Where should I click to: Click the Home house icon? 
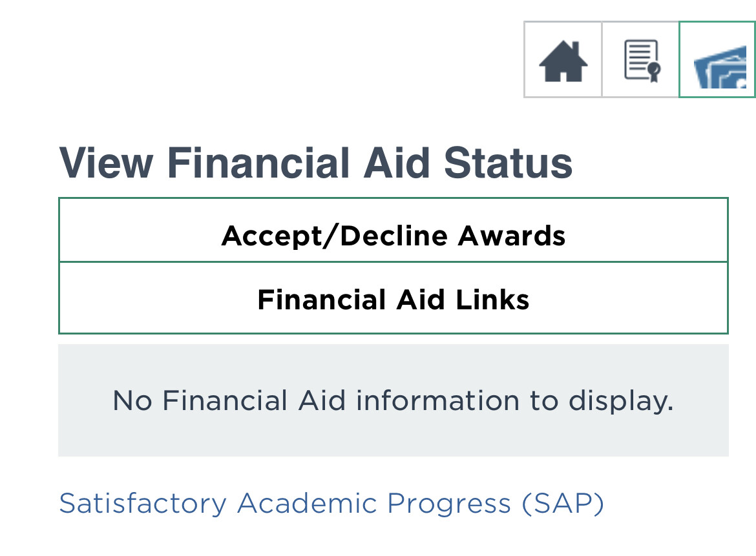[x=563, y=60]
